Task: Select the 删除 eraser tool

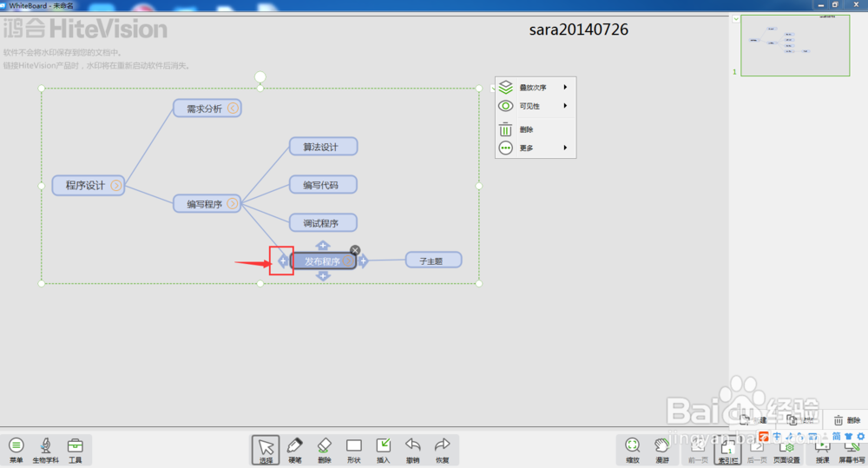Action: [325, 450]
